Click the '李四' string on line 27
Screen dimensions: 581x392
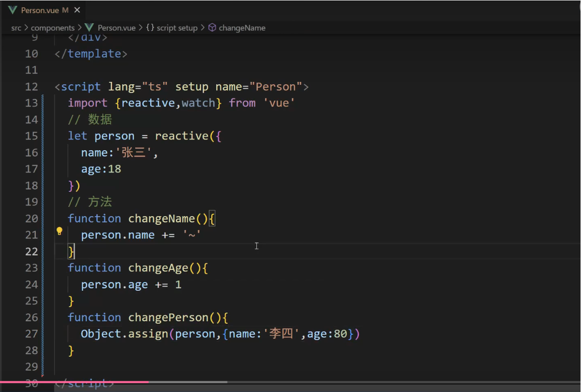(281, 334)
